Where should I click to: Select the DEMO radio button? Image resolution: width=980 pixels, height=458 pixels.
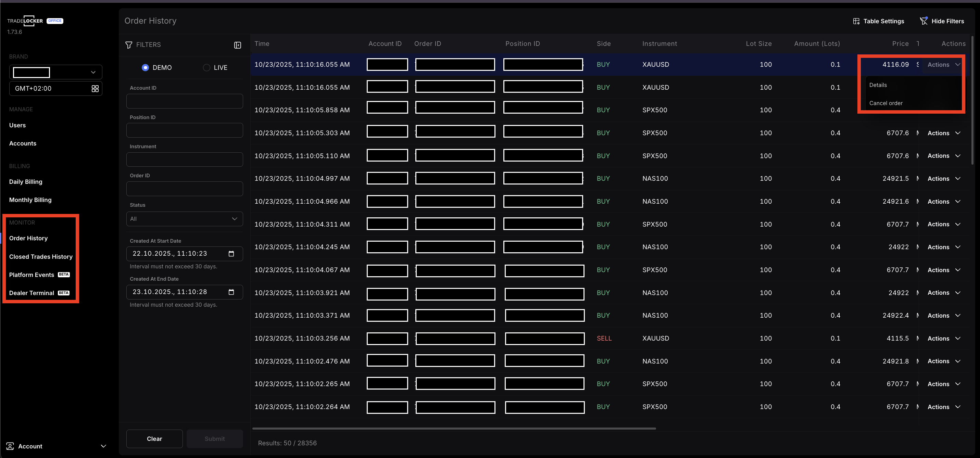click(x=145, y=67)
